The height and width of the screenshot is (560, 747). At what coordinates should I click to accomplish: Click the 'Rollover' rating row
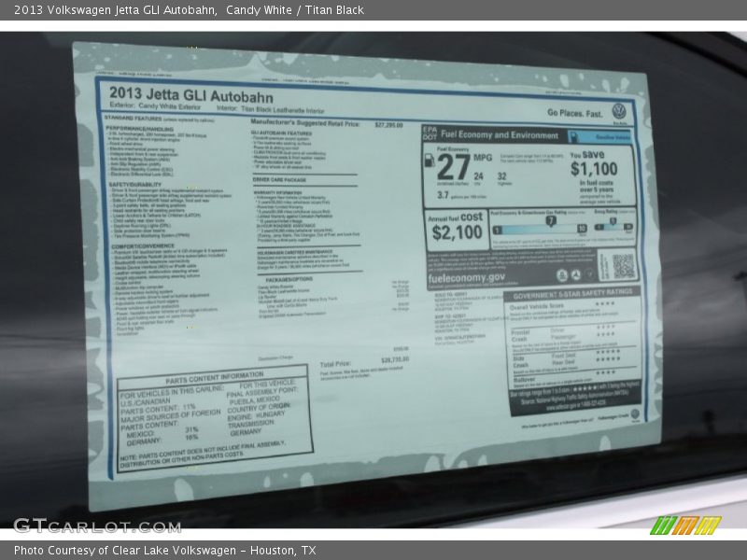[x=565, y=376]
